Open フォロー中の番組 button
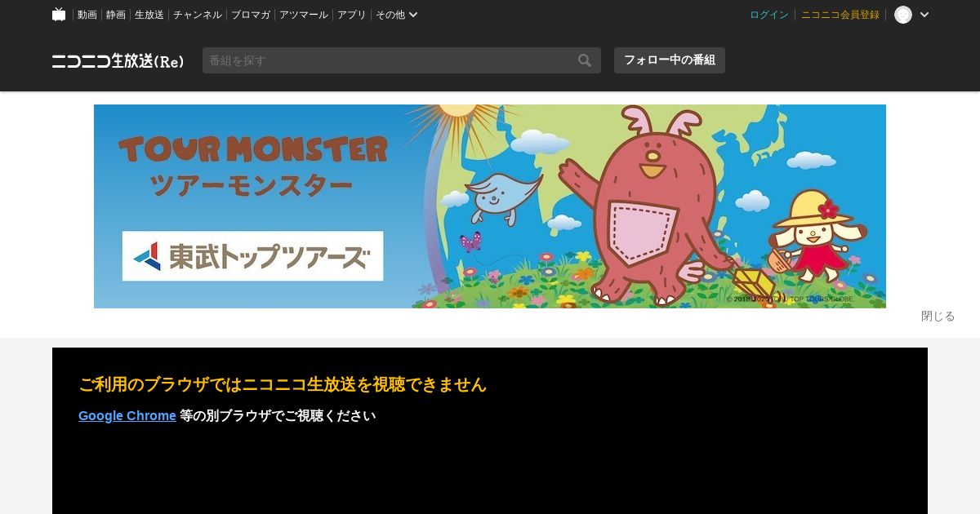This screenshot has height=514, width=980. [x=670, y=60]
